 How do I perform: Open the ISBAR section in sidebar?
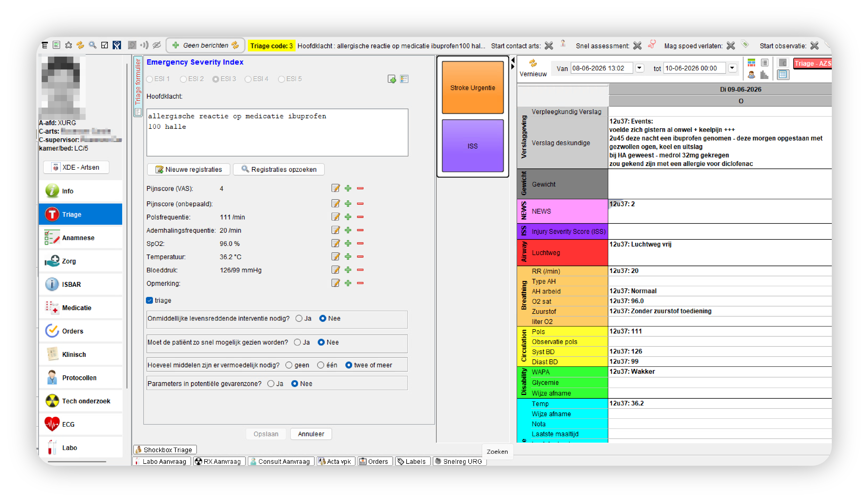pos(80,285)
